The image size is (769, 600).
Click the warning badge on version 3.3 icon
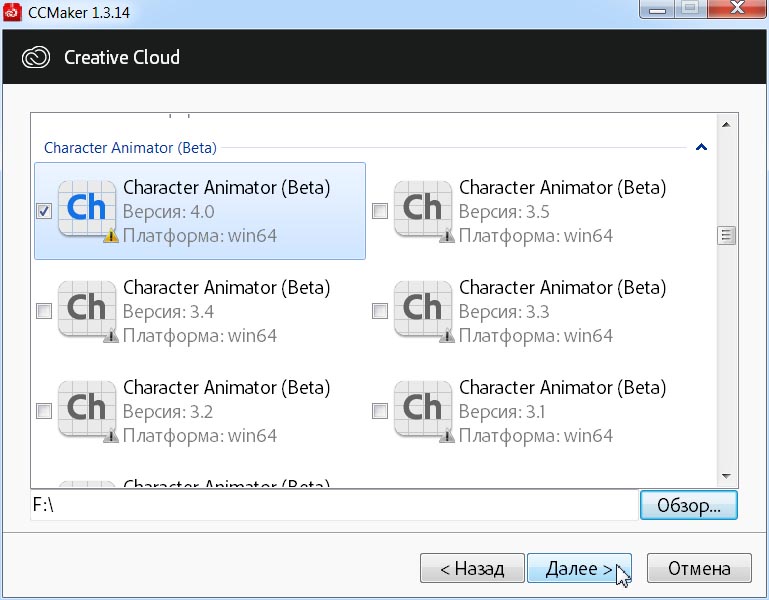point(447,336)
